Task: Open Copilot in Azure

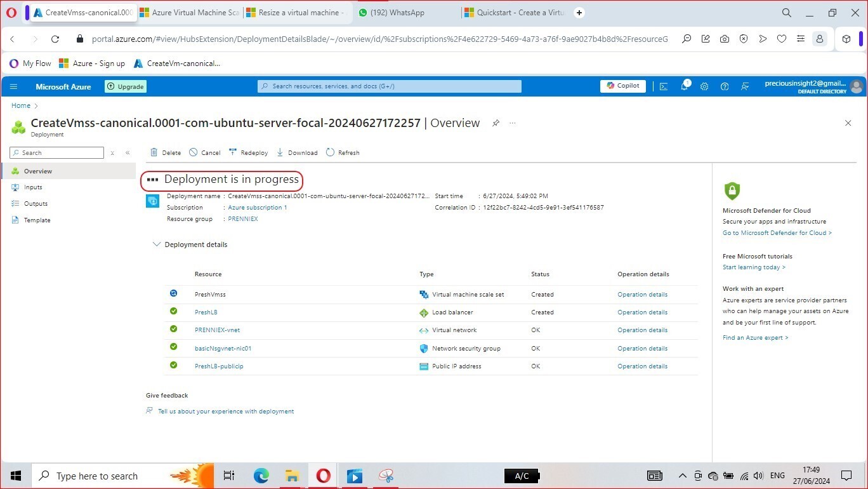Action: tap(623, 86)
